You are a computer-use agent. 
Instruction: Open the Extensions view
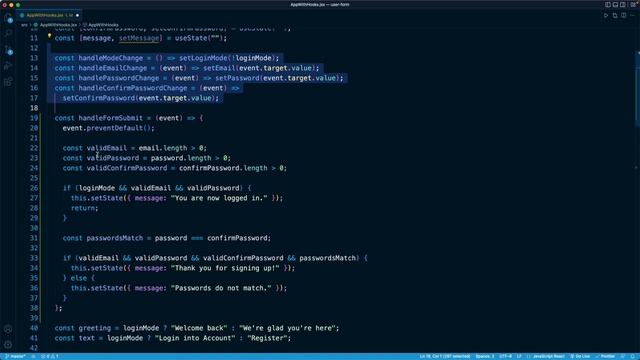[x=8, y=82]
